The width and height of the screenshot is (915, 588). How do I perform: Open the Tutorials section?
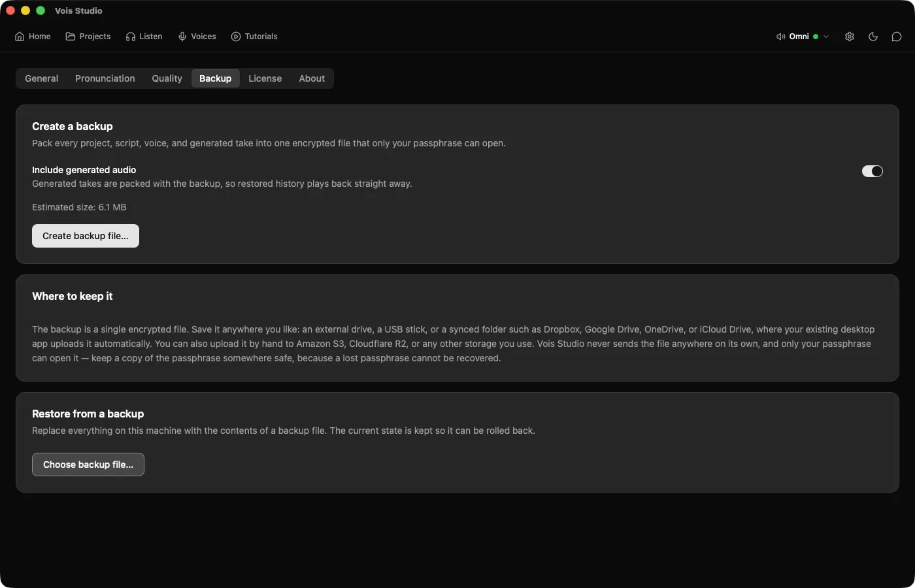[254, 37]
